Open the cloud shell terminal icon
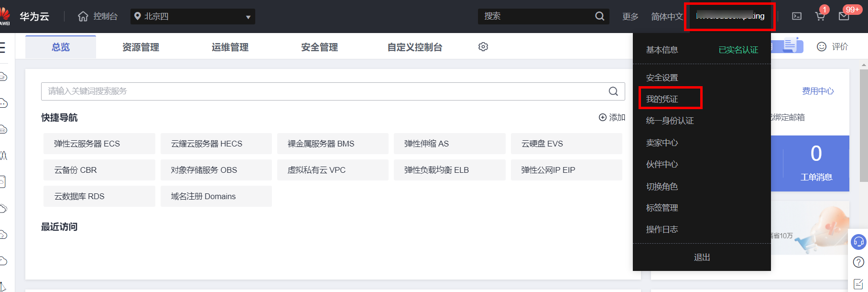Image resolution: width=868 pixels, height=292 pixels. (x=797, y=16)
